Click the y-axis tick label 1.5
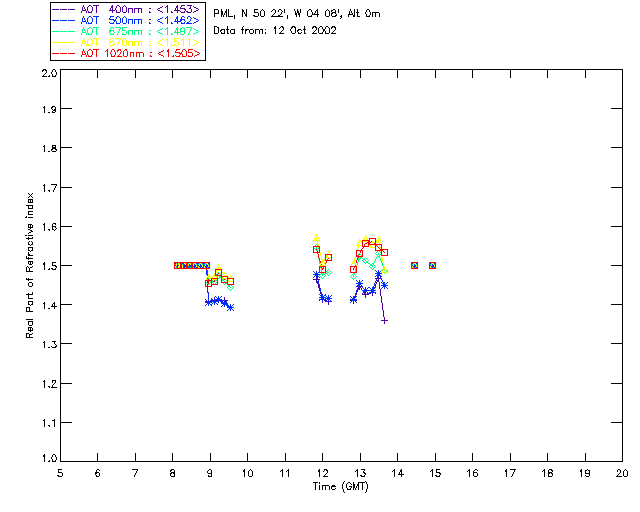 49,266
